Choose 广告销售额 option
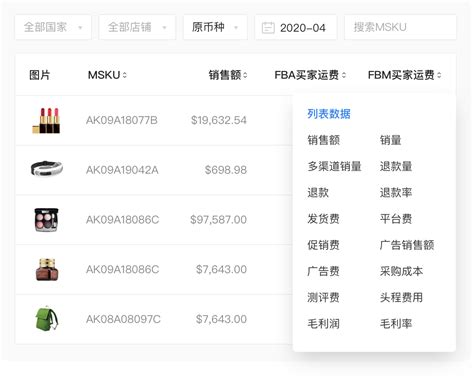 click(407, 245)
